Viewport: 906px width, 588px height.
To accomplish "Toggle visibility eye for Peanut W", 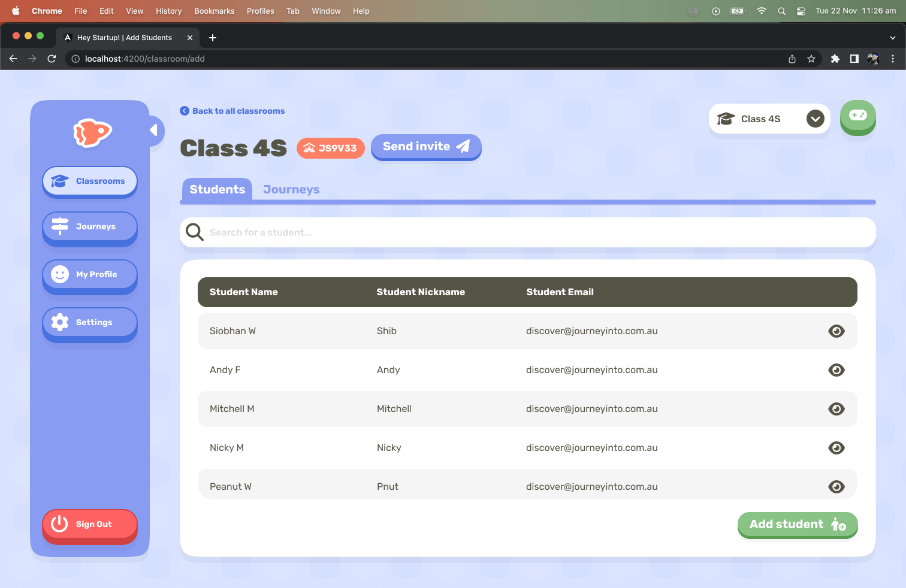I will [x=836, y=487].
